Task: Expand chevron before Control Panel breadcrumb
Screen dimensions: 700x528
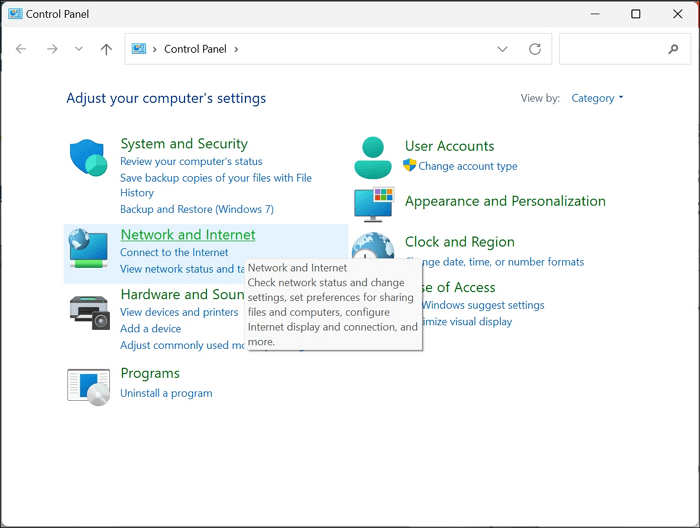Action: [x=154, y=49]
